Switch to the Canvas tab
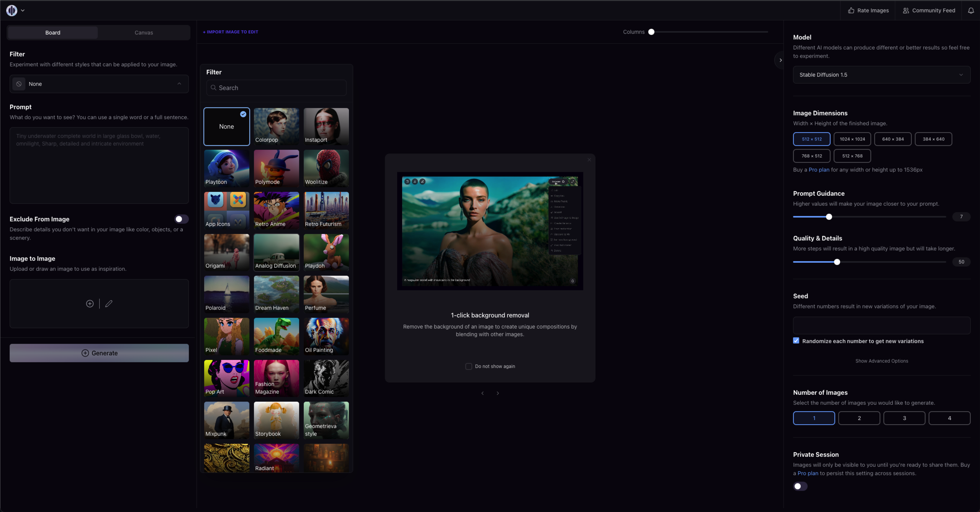980x512 pixels. pyautogui.click(x=144, y=33)
